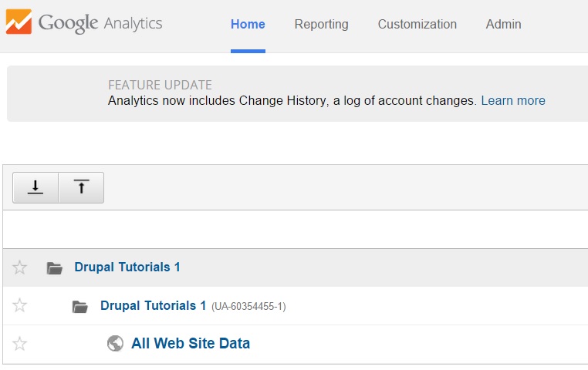Click the Google Analytics logo icon

19,22
